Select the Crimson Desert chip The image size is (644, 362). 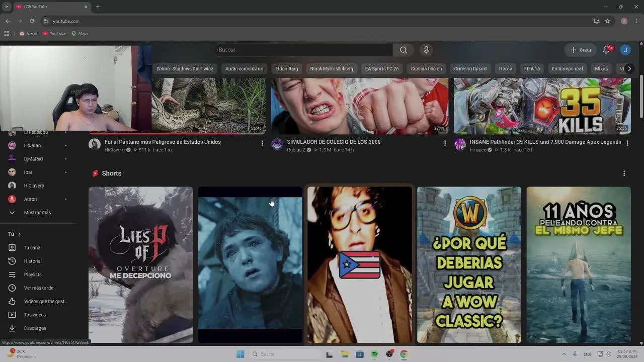click(x=470, y=69)
